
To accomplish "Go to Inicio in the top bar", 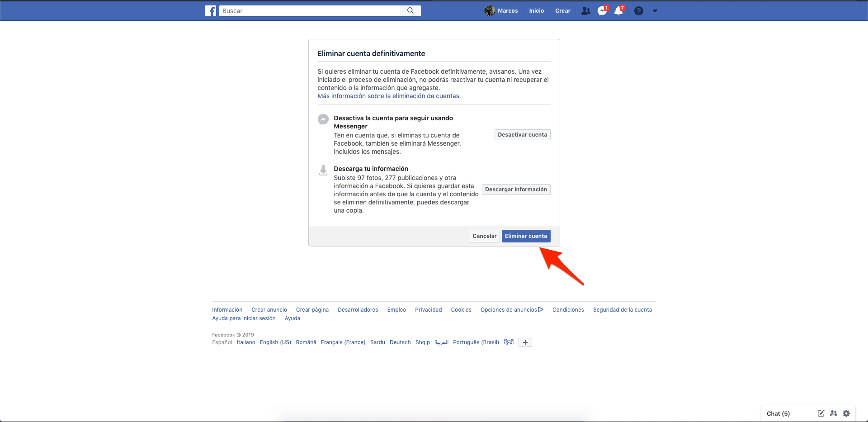I will point(536,11).
